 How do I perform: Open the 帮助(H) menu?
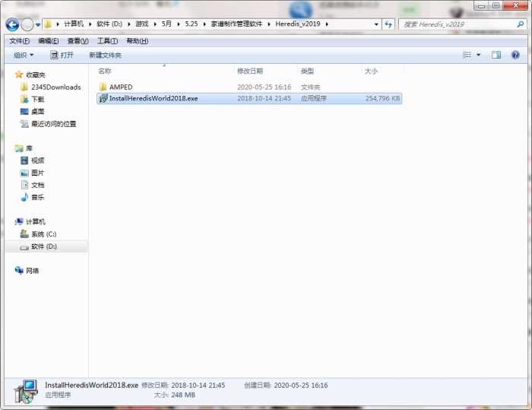tap(137, 41)
